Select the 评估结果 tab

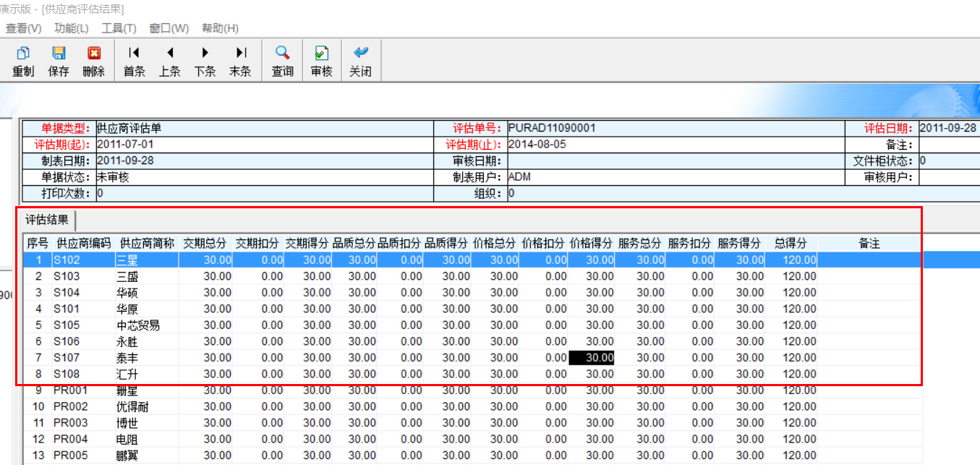48,220
